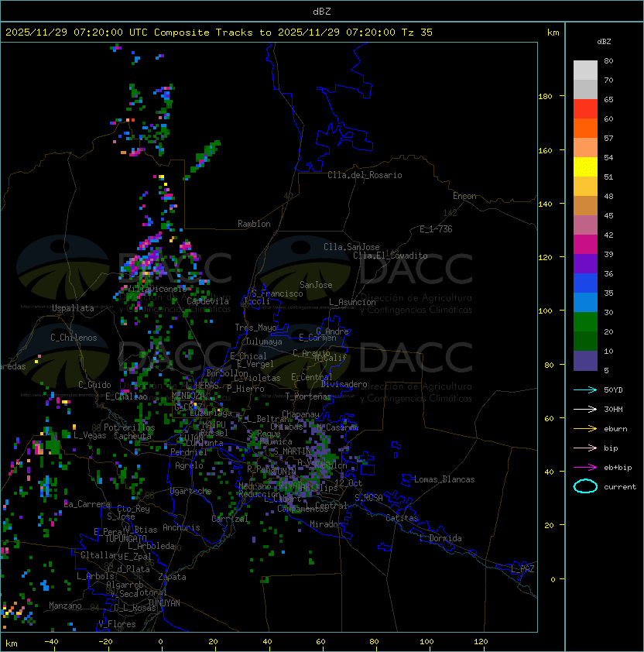Select the pure orange swatch below red
The width and height of the screenshot is (644, 652).
585,128
